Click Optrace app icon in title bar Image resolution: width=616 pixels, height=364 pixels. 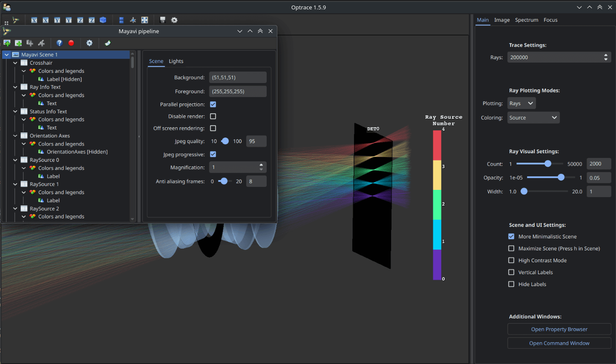(x=7, y=7)
